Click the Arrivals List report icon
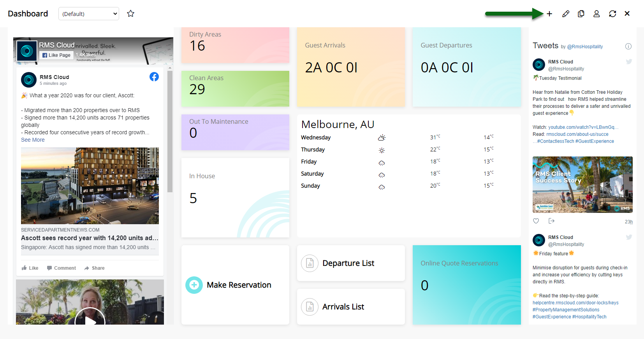The width and height of the screenshot is (644, 339). pyautogui.click(x=310, y=307)
